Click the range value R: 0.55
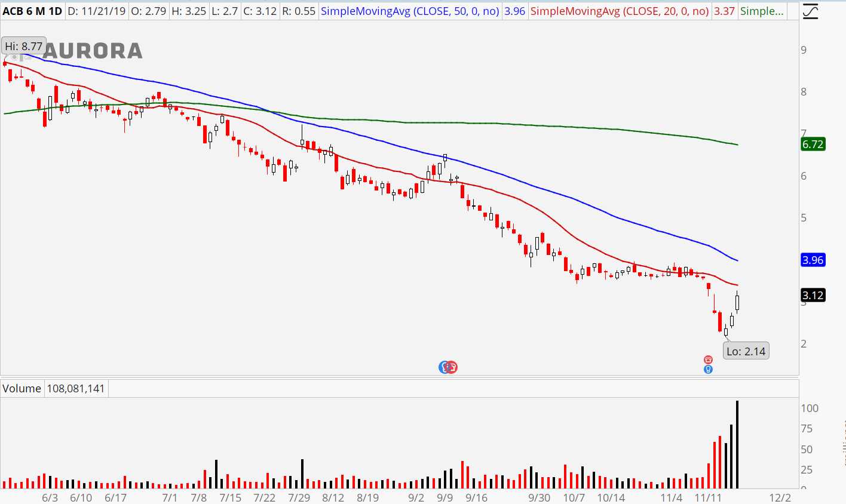The width and height of the screenshot is (846, 504). click(x=298, y=11)
